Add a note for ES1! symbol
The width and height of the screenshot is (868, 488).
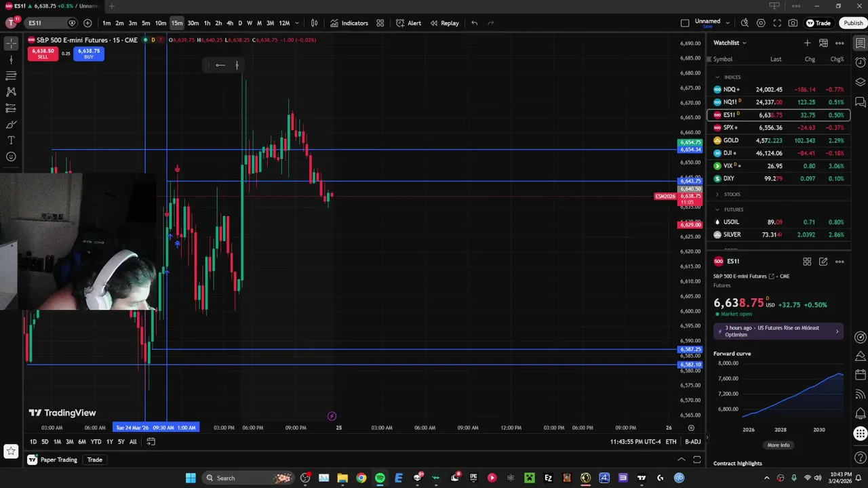pos(823,262)
